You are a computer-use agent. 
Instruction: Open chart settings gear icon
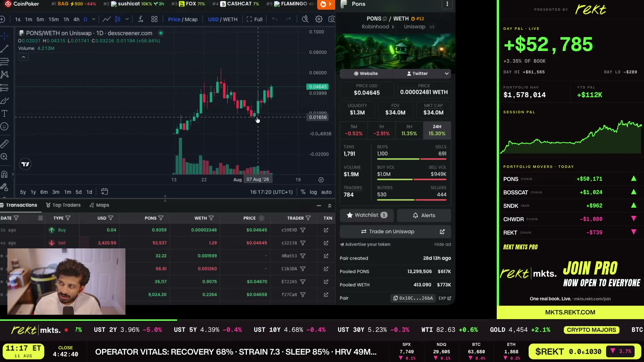pos(319,19)
